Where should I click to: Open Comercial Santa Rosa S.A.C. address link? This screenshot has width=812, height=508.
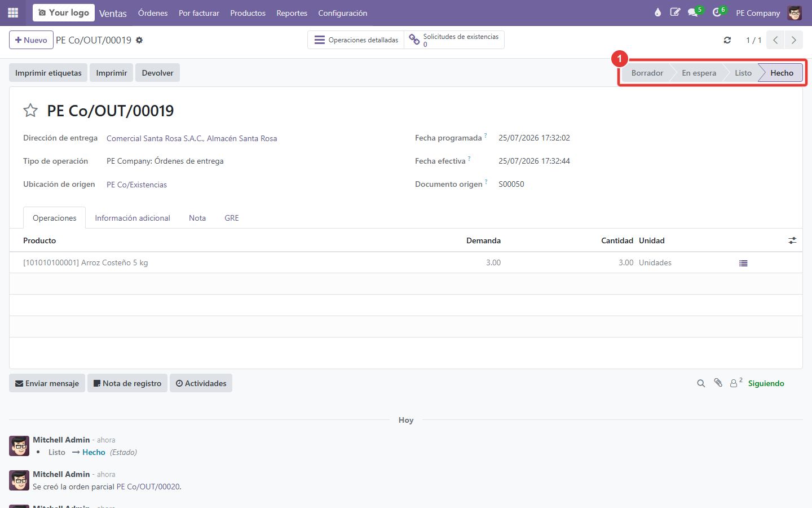tap(192, 138)
